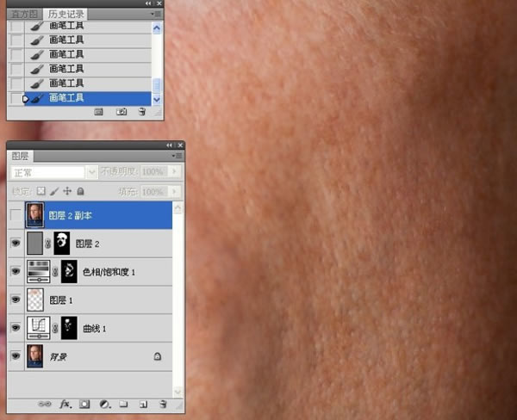Click the add layer style fx icon
Screen dimensions: 517x420
click(x=65, y=404)
